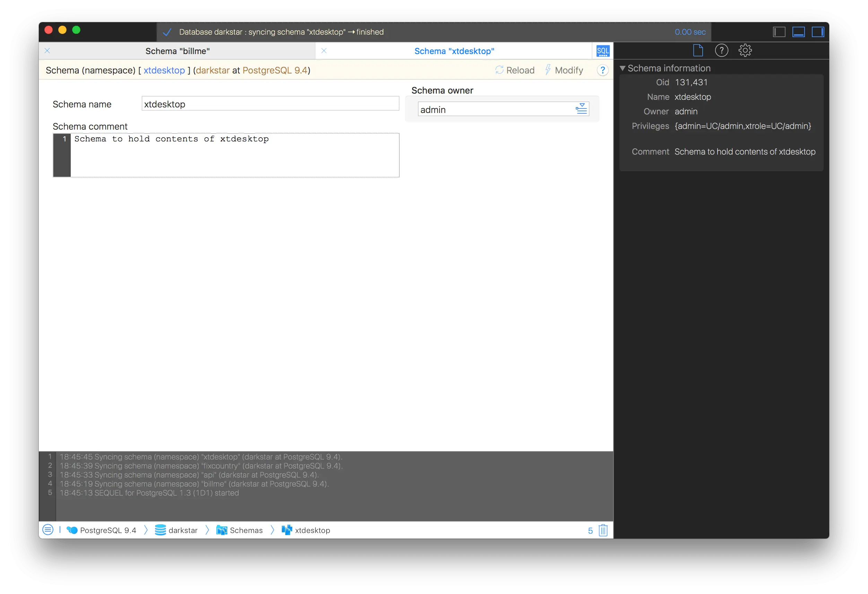This screenshot has width=868, height=594.
Task: Toggle the right inspector panel icon
Action: 818,32
